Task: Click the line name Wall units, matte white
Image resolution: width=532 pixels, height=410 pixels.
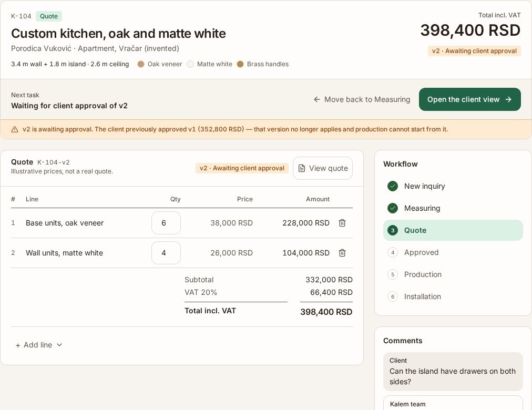Action: click(65, 253)
